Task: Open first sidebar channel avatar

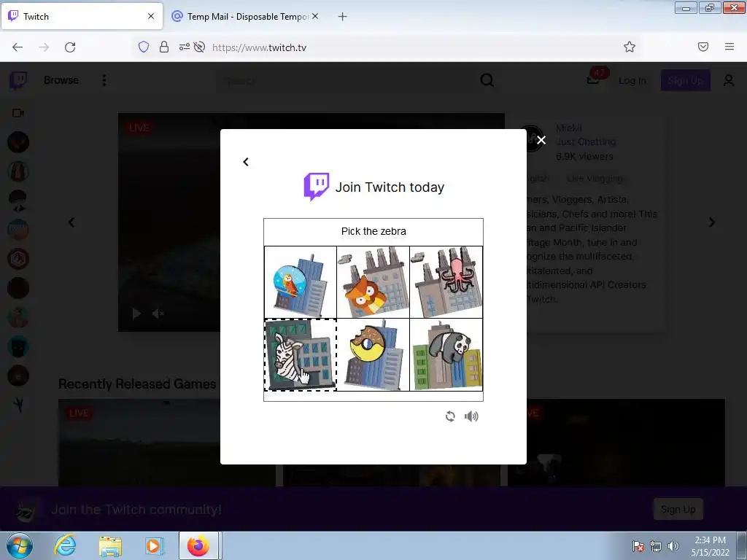Action: [18, 142]
